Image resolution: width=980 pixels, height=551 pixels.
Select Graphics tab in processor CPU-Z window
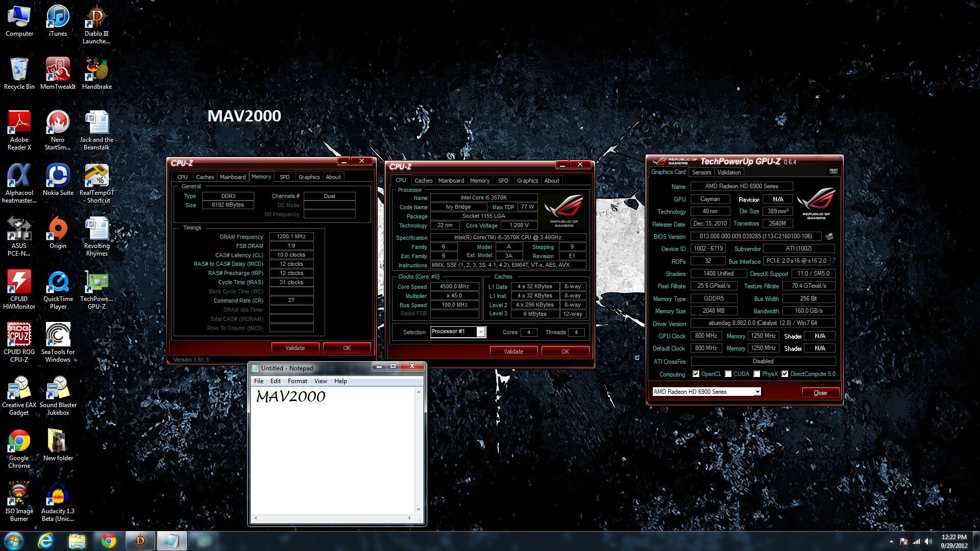tap(527, 181)
